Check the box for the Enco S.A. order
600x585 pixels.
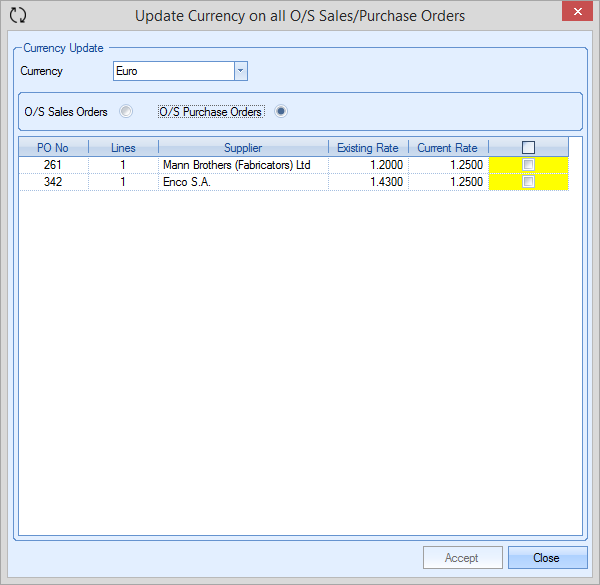coord(528,182)
